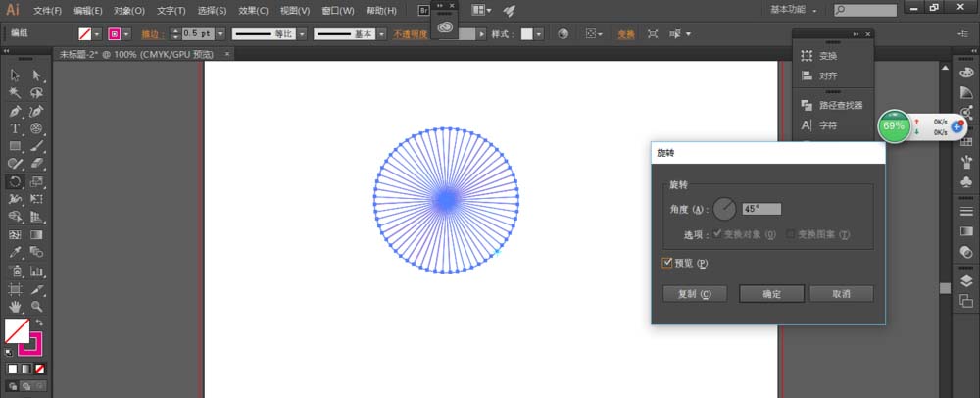Image resolution: width=980 pixels, height=398 pixels.
Task: Select the Hand tool
Action: (15, 306)
